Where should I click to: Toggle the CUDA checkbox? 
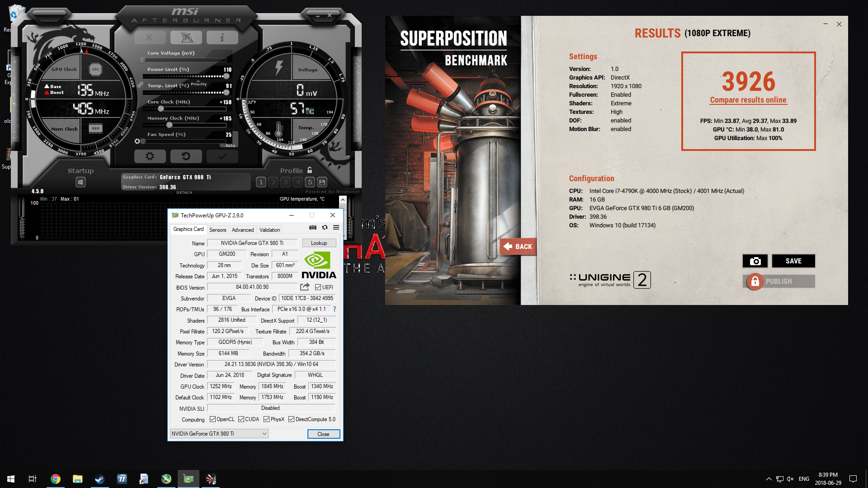(x=241, y=419)
